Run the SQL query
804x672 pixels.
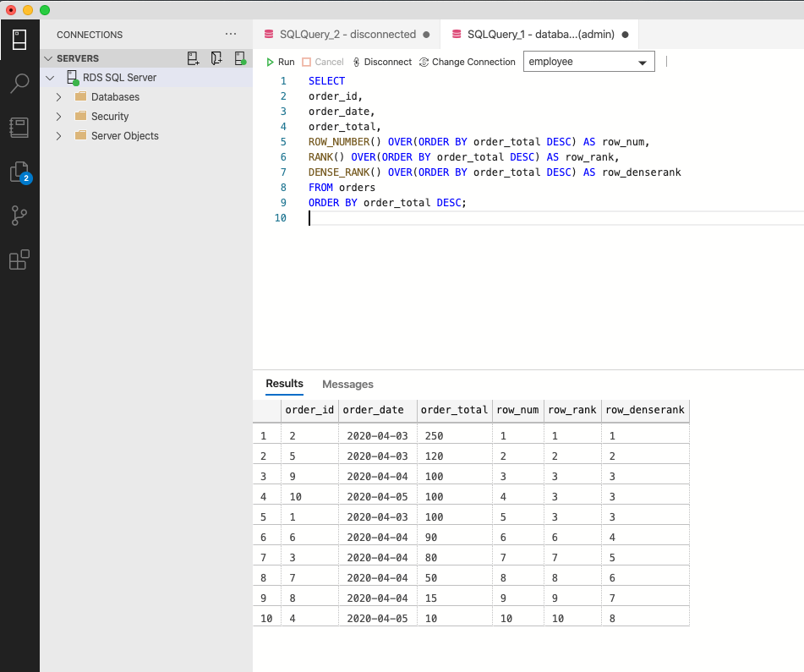[281, 62]
